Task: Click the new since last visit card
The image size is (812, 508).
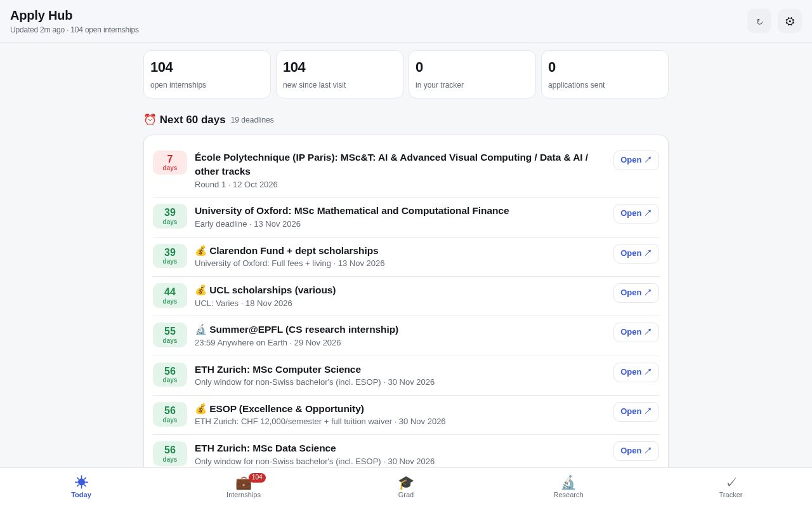Action: click(339, 74)
